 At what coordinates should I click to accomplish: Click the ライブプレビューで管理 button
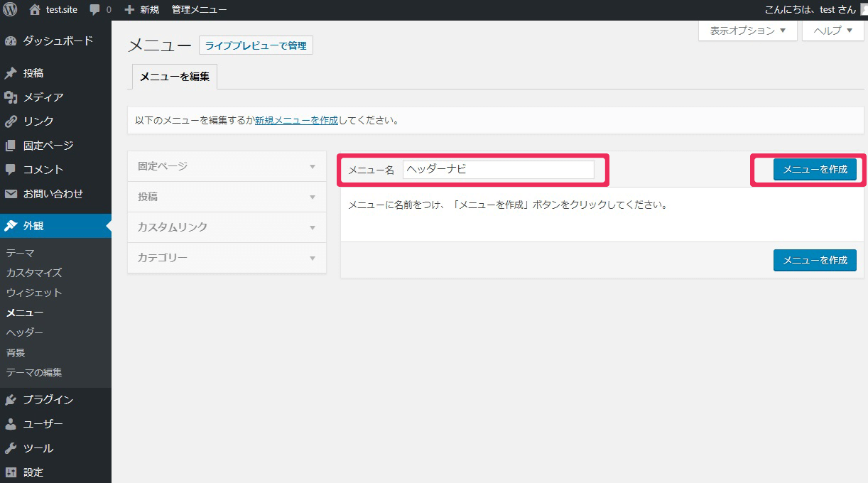[256, 45]
